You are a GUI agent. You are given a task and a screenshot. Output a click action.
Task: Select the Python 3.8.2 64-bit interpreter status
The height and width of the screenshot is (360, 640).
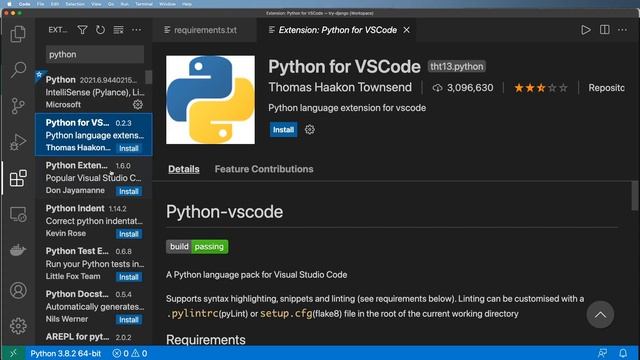[66, 353]
